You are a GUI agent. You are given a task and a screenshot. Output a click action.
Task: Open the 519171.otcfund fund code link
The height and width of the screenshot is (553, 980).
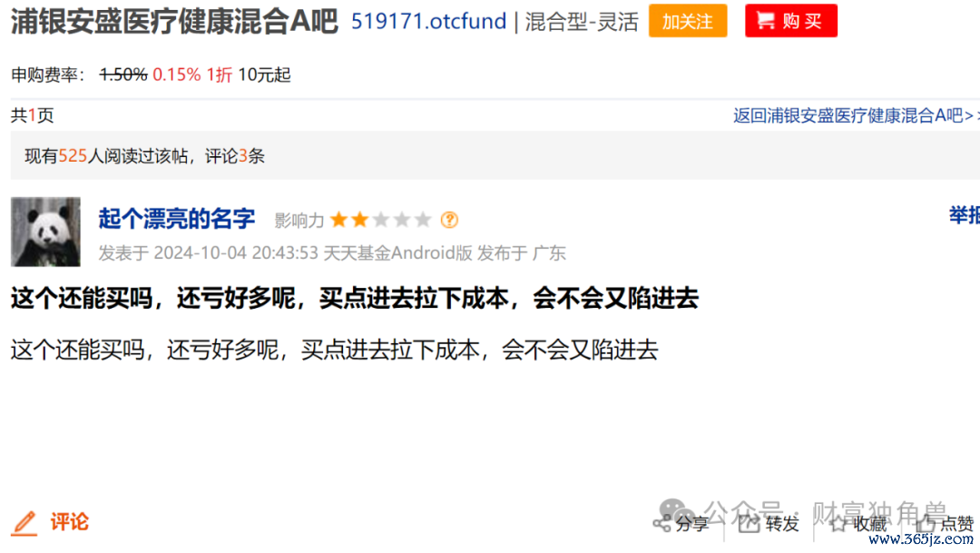[x=428, y=21]
